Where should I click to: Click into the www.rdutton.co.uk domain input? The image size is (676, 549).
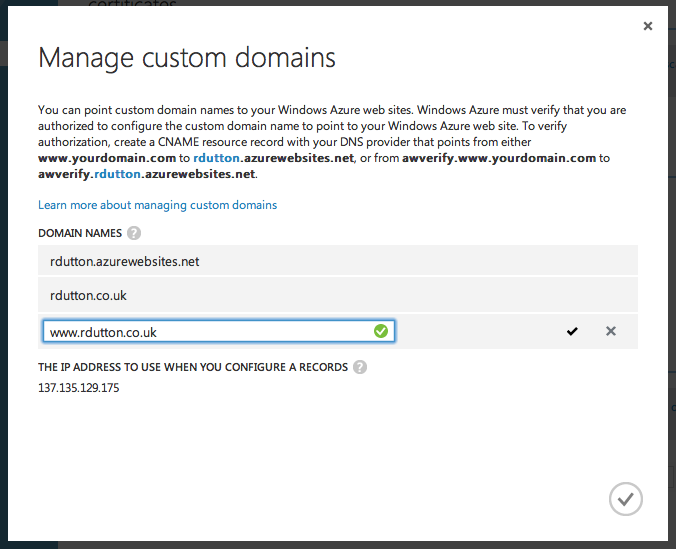point(219,331)
